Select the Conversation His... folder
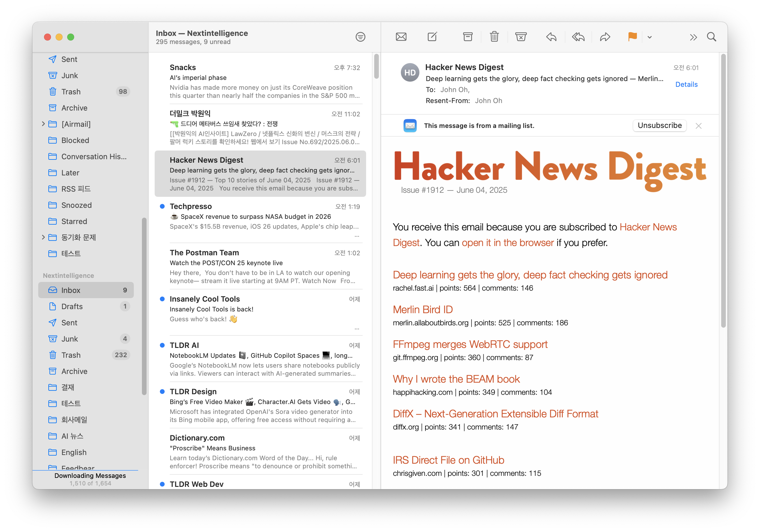760x532 pixels. pyautogui.click(x=86, y=157)
